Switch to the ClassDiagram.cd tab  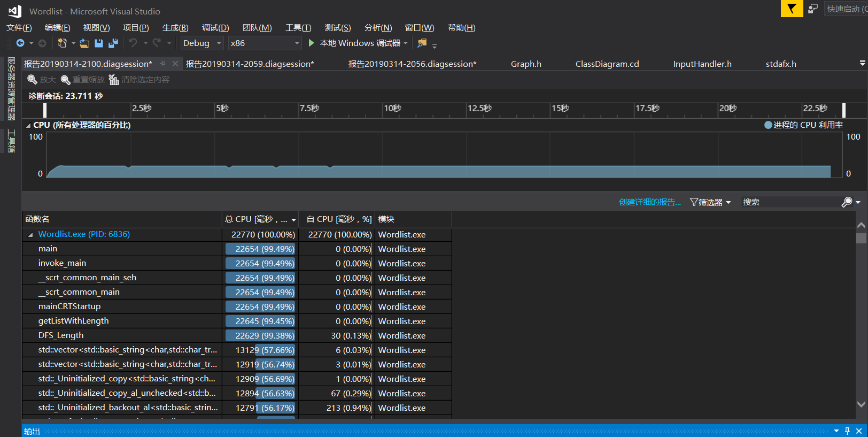[x=607, y=64]
